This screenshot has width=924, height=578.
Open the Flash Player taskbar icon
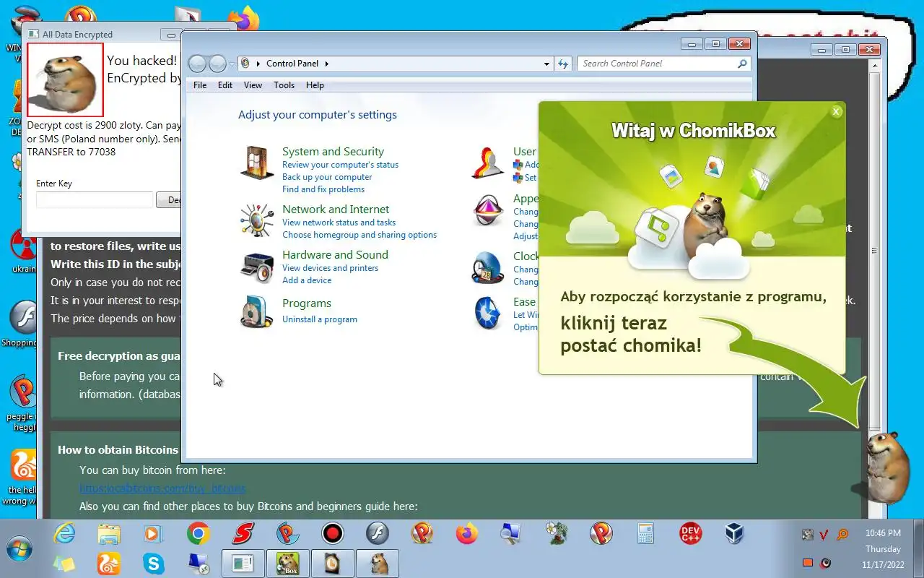click(x=377, y=534)
